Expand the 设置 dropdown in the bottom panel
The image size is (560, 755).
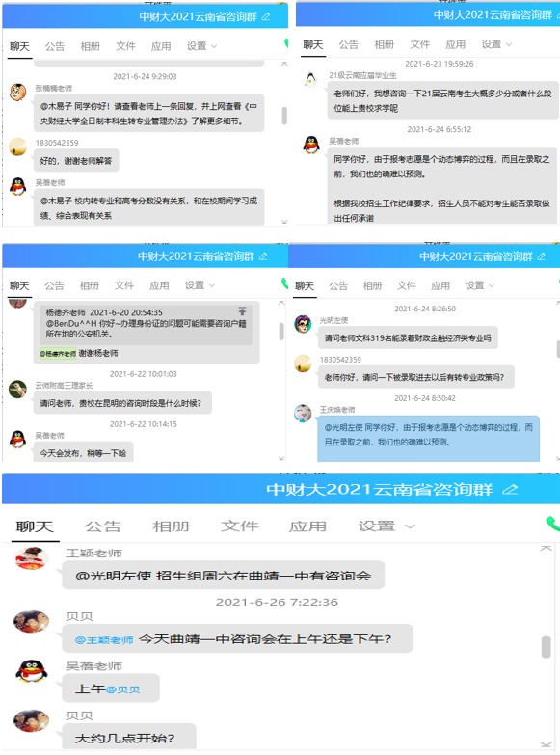point(387,526)
